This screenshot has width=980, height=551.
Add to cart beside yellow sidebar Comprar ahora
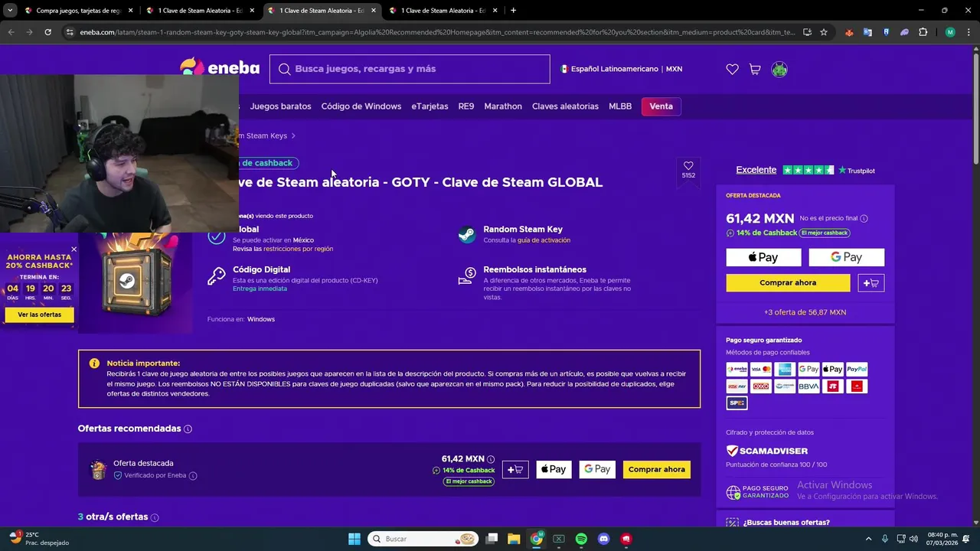pos(871,282)
